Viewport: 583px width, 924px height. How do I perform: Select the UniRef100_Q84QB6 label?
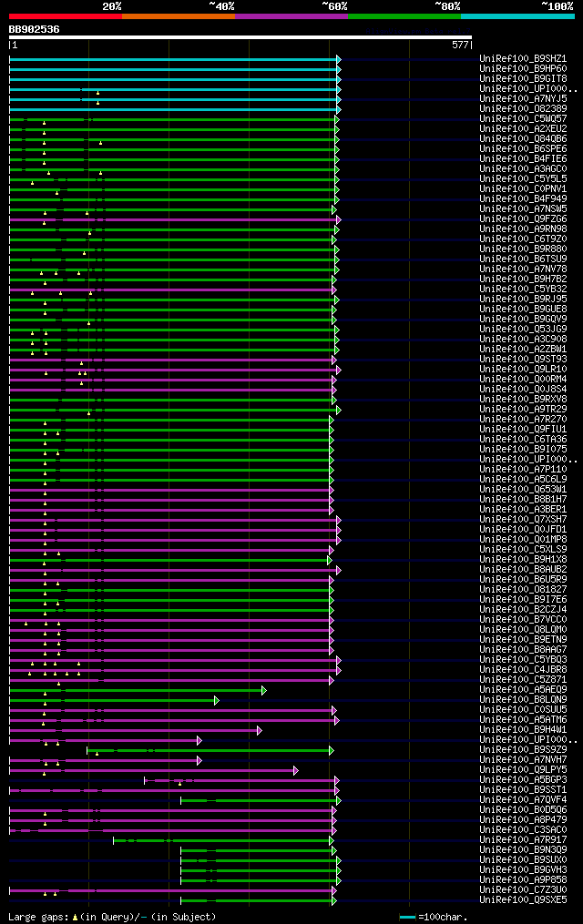523,139
